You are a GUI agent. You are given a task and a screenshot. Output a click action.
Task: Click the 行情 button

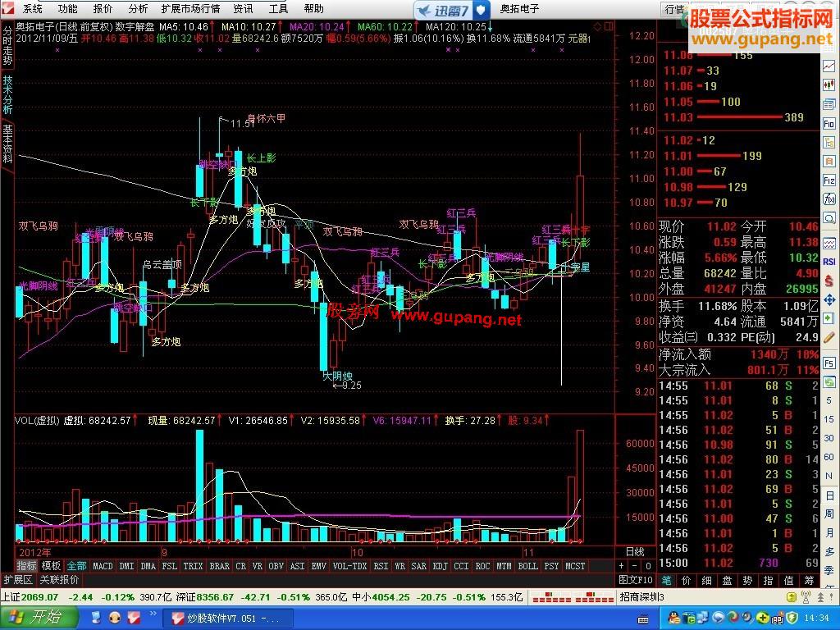673,10
